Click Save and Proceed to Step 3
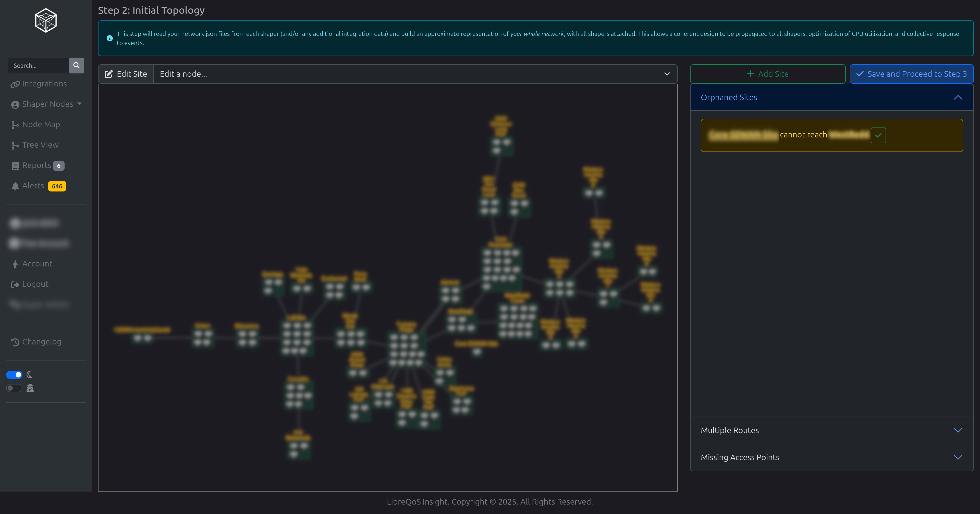The height and width of the screenshot is (514, 980). click(x=912, y=74)
